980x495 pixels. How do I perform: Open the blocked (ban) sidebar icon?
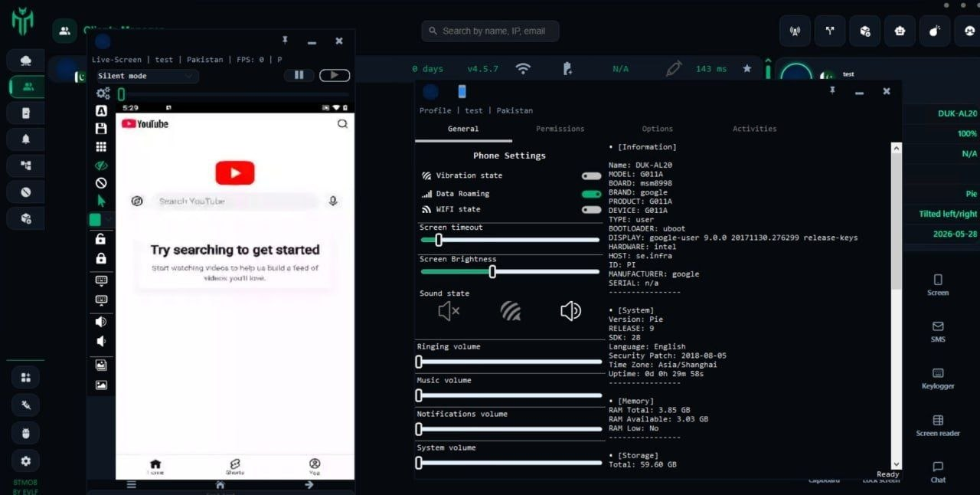point(26,192)
